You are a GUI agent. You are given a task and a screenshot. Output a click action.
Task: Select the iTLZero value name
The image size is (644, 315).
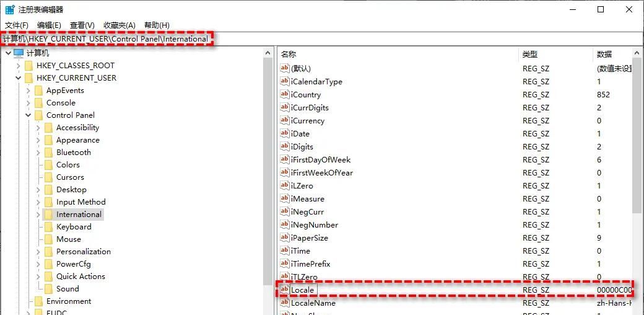304,277
